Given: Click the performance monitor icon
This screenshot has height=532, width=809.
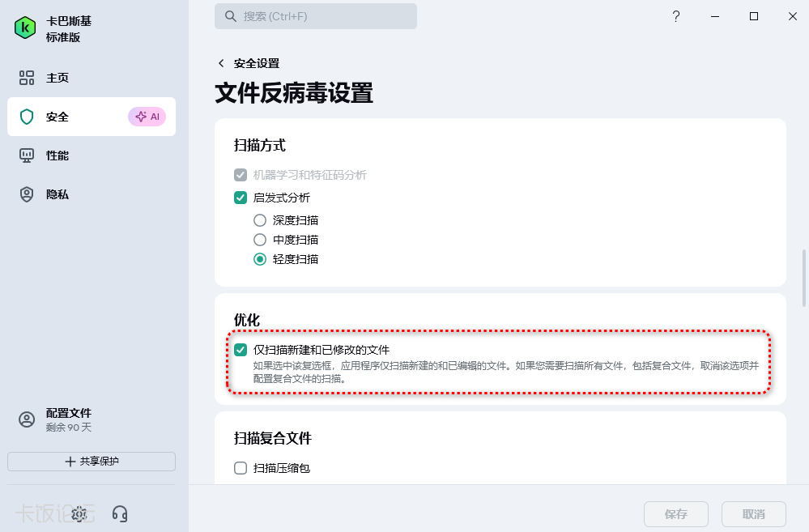Looking at the screenshot, I should pos(26,155).
